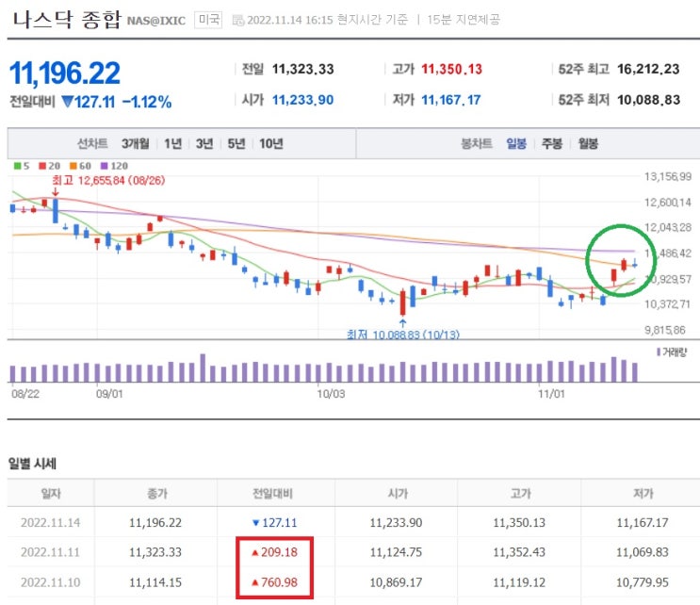Click the 11/01 date label on chart axis
This screenshot has height=605, width=700.
551,394
